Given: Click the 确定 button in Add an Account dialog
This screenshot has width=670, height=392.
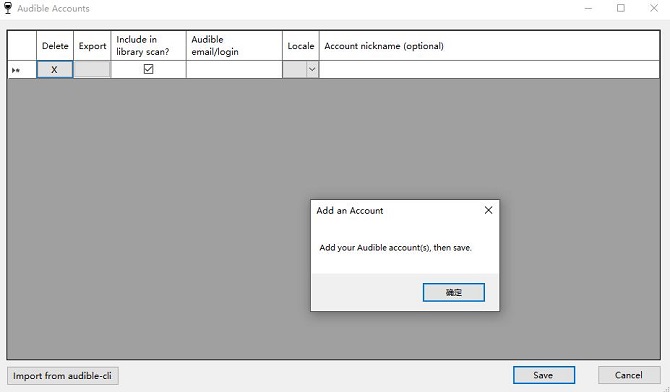Looking at the screenshot, I should 453,292.
